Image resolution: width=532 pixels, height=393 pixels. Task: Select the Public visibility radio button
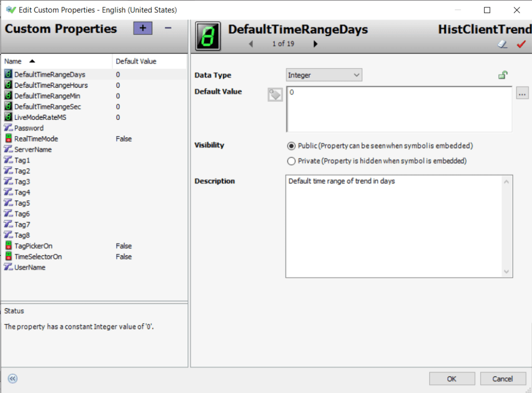click(x=291, y=146)
